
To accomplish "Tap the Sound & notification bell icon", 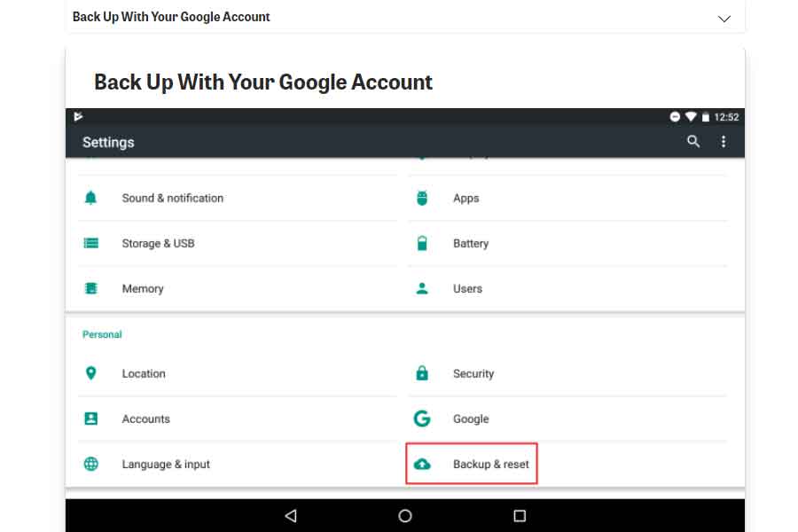I will tap(90, 199).
